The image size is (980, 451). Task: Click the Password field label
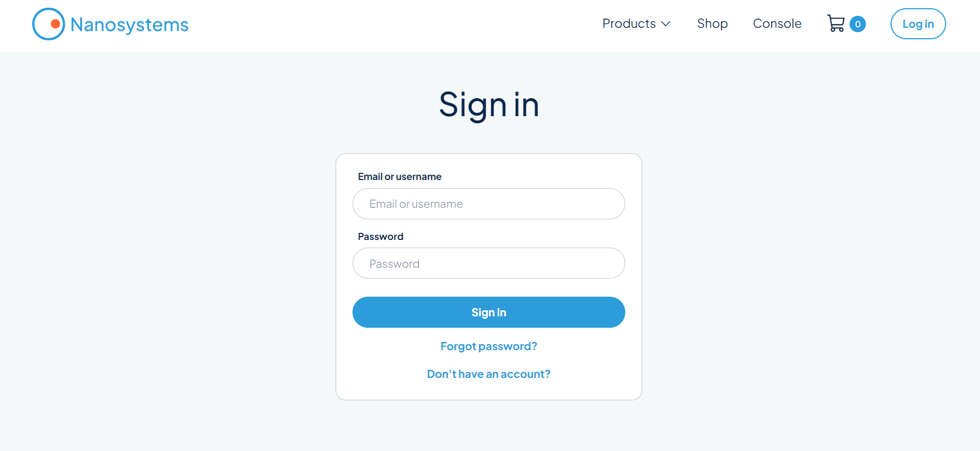(380, 237)
